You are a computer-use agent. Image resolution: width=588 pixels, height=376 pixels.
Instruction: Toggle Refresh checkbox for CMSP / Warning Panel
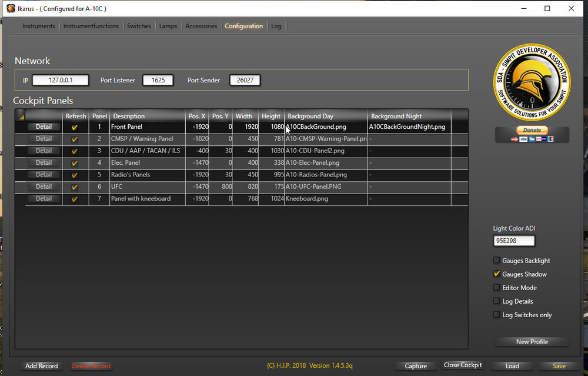(75, 139)
